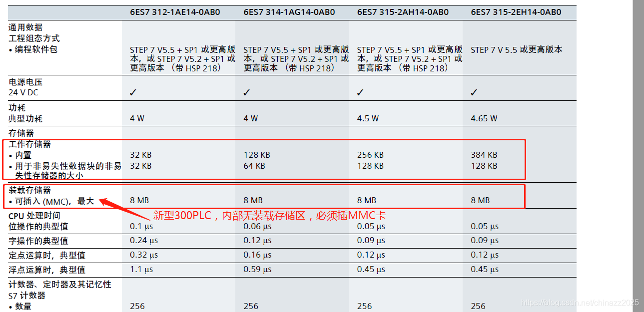Click the 定点运算时,典型值 row label
The width and height of the screenshot is (644, 312).
[47, 255]
